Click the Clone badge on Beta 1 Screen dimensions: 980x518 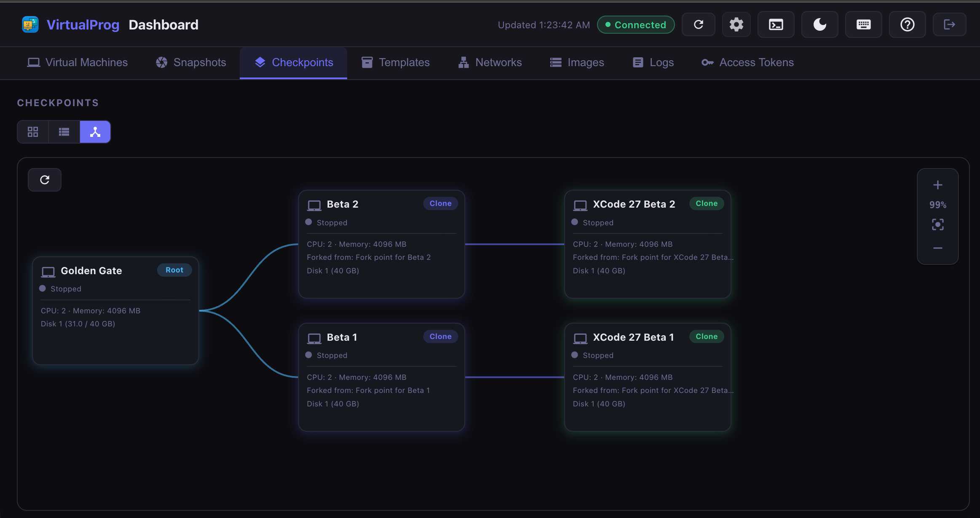[x=441, y=336]
